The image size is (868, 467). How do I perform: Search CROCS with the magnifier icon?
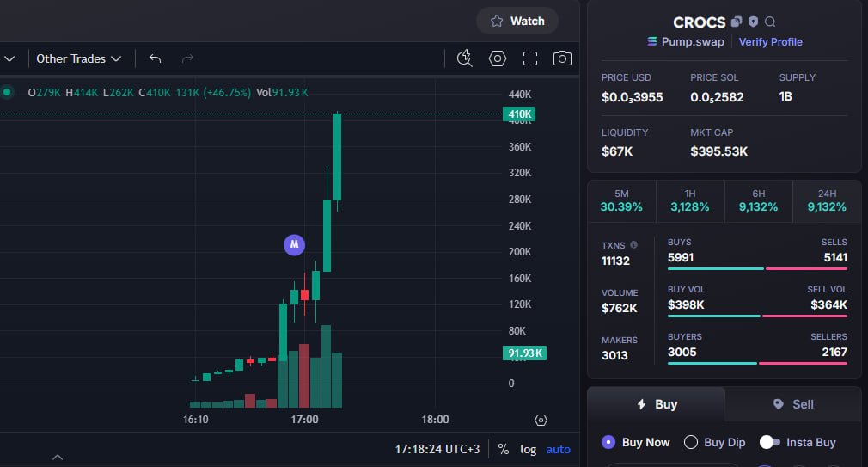point(770,22)
